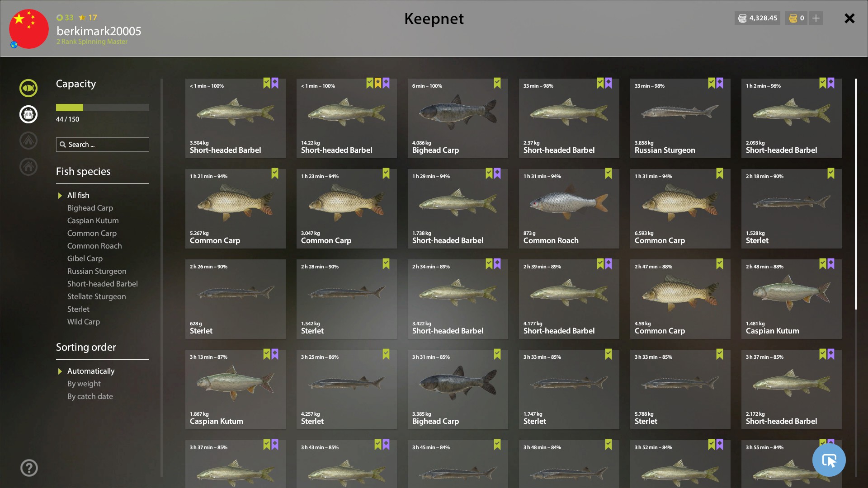The image size is (868, 488).
Task: Click the Search input field
Action: tap(103, 145)
